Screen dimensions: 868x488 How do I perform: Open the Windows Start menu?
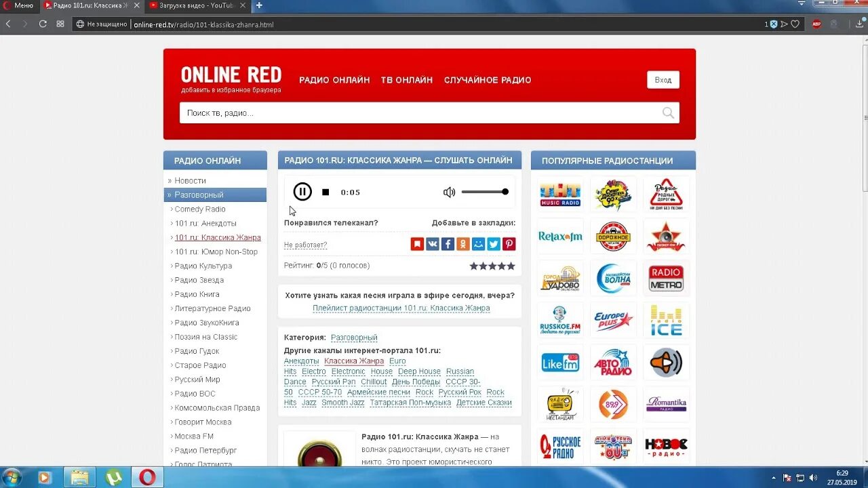(12, 477)
